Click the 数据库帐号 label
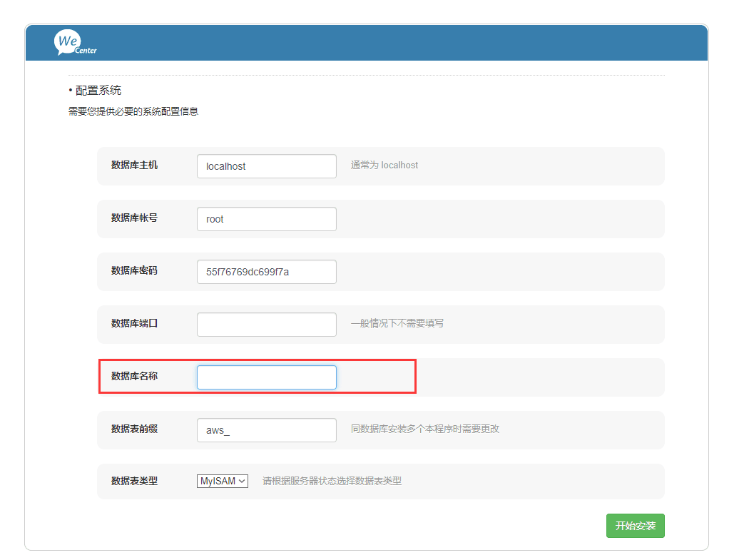The width and height of the screenshot is (754, 560). pyautogui.click(x=134, y=218)
